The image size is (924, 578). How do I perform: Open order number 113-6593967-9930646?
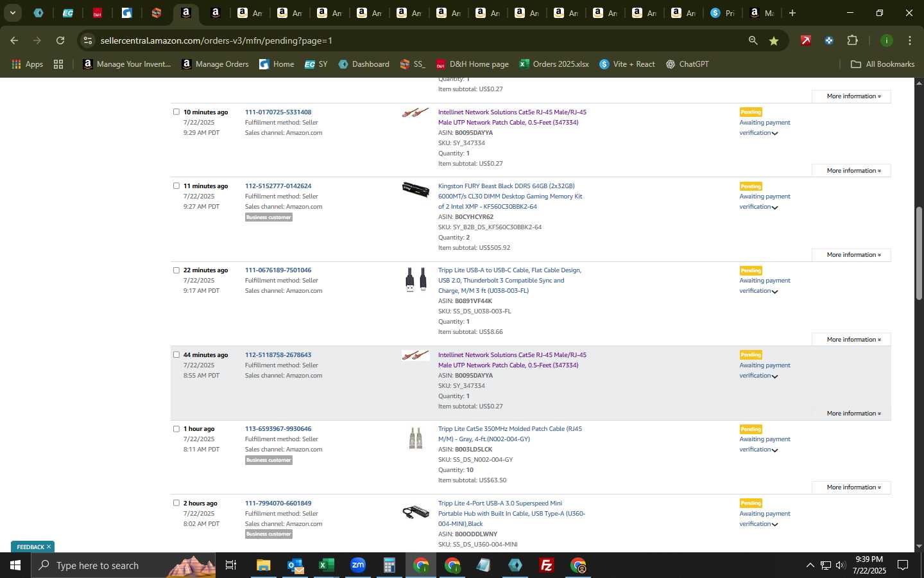pos(278,429)
